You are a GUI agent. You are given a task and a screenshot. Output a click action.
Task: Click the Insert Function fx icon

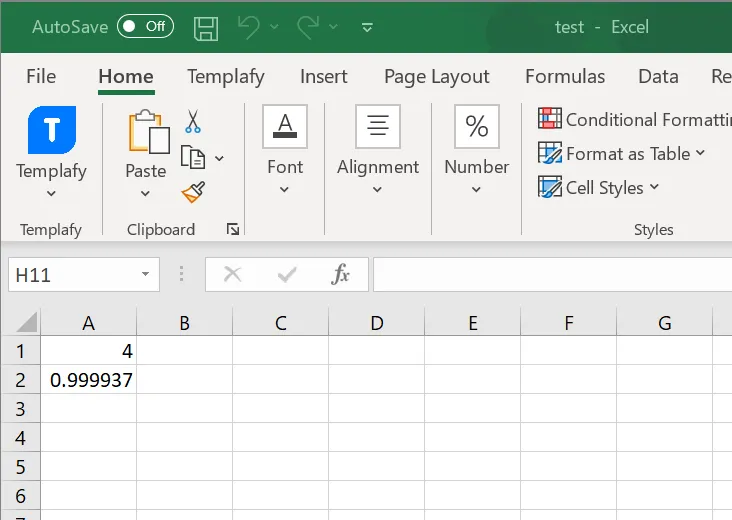(x=340, y=274)
